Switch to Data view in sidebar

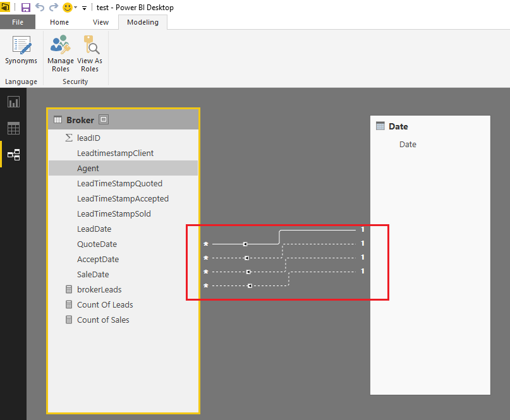pyautogui.click(x=13, y=128)
